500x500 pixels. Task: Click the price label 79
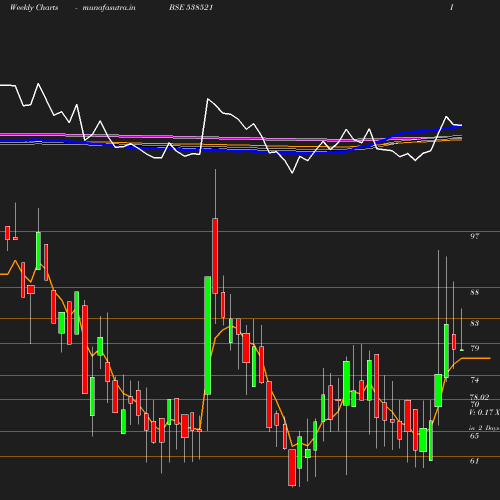475,348
